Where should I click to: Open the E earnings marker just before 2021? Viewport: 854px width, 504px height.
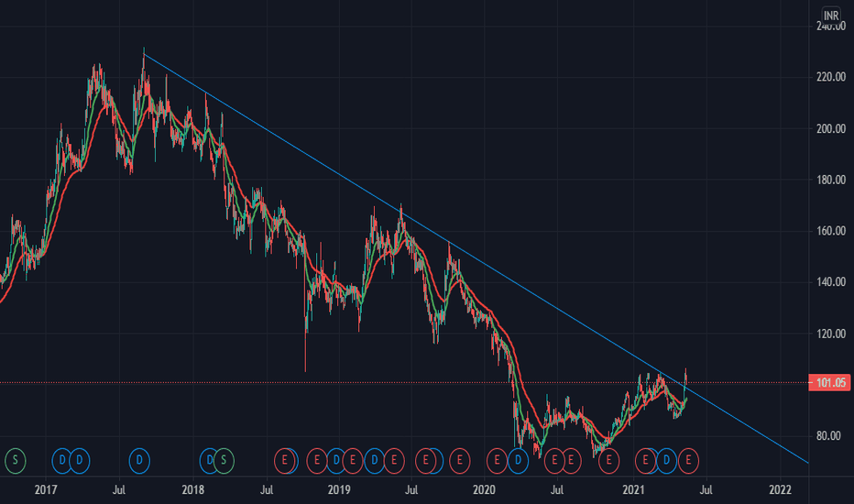608,461
